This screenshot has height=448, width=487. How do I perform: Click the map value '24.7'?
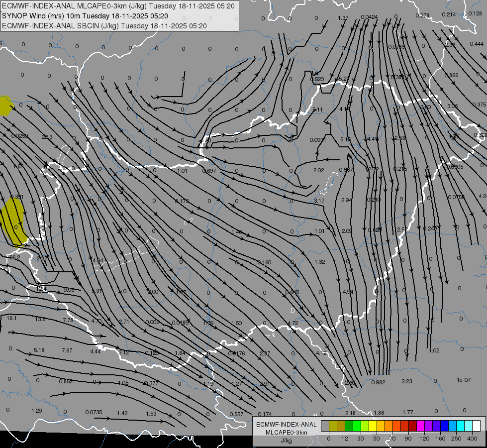tap(42, 258)
